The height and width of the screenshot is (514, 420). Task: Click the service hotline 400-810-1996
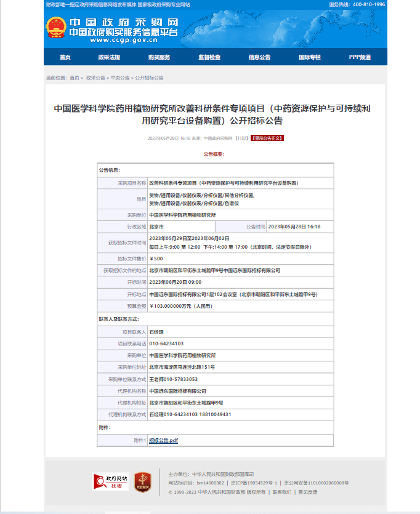(x=369, y=4)
